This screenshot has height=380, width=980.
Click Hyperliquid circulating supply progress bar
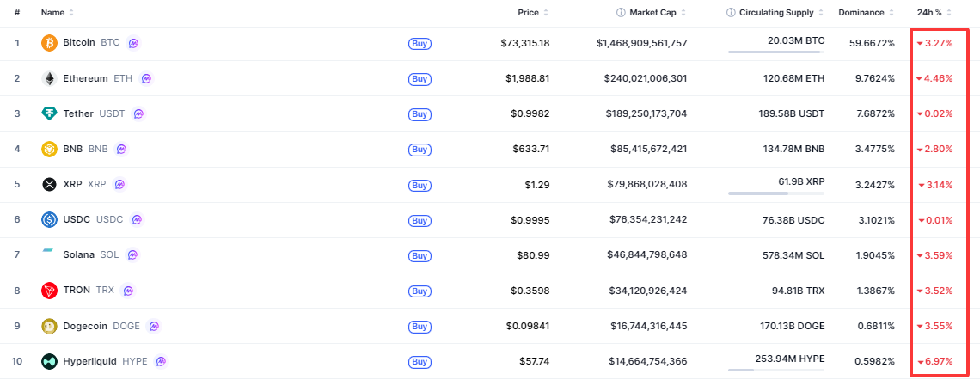tap(776, 370)
